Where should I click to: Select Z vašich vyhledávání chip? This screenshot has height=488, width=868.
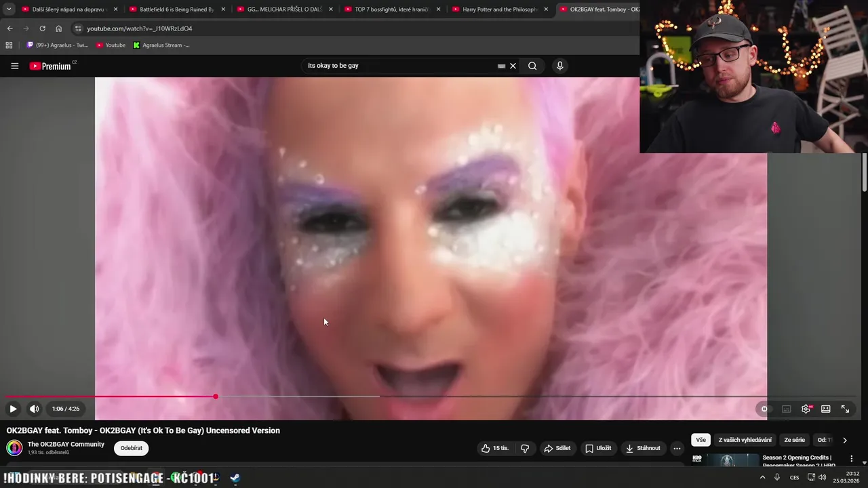click(x=745, y=440)
